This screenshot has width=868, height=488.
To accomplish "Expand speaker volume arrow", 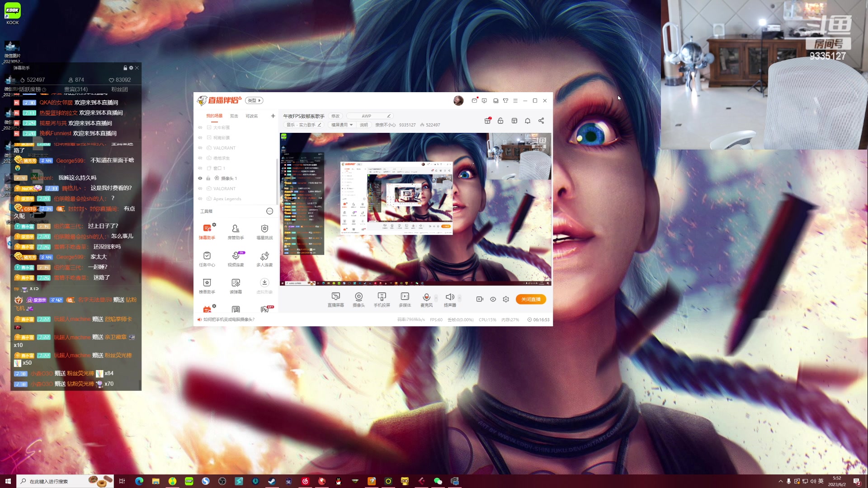I will click(459, 298).
